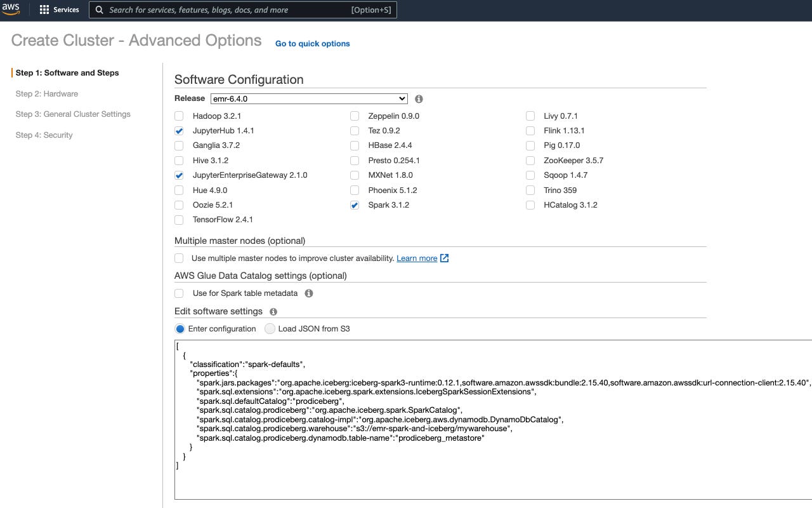Screen dimensions: 812x508
Task: Enable multiple master nodes option
Action: click(x=179, y=258)
